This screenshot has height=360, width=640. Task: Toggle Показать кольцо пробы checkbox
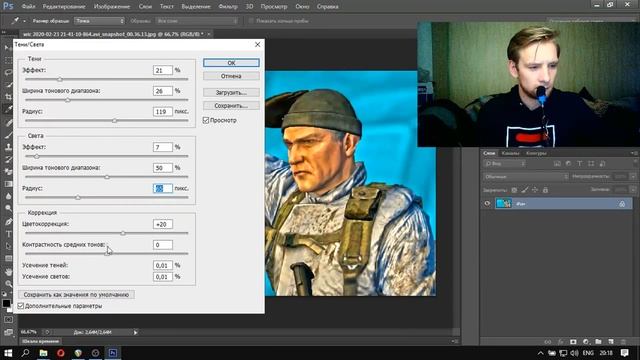point(251,21)
